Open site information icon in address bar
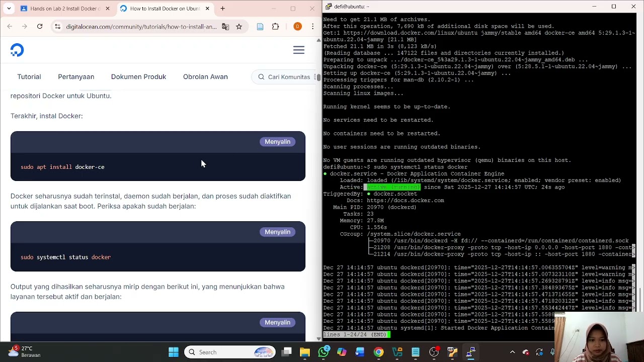The height and width of the screenshot is (362, 644). coord(57,27)
